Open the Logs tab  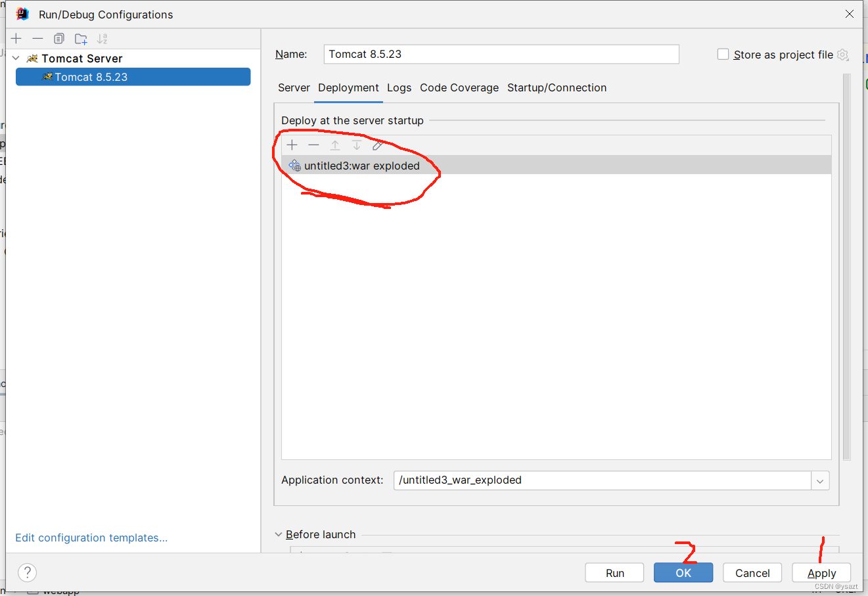click(x=399, y=87)
